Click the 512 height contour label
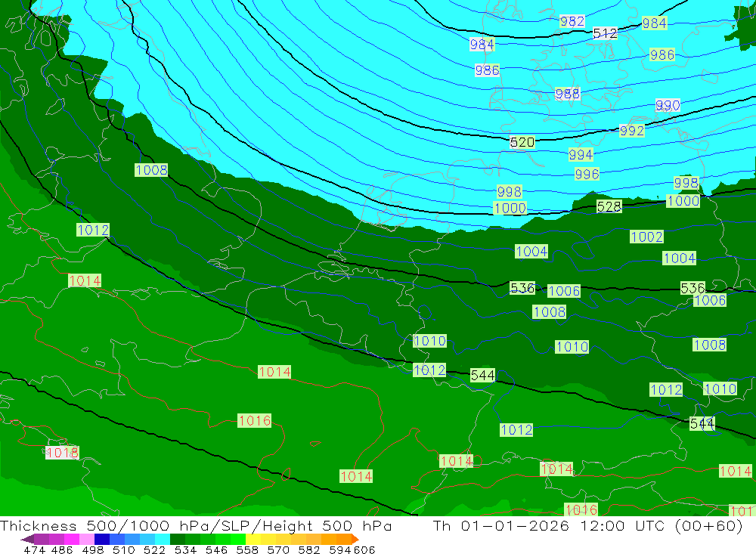This screenshot has width=756, height=554. [605, 33]
